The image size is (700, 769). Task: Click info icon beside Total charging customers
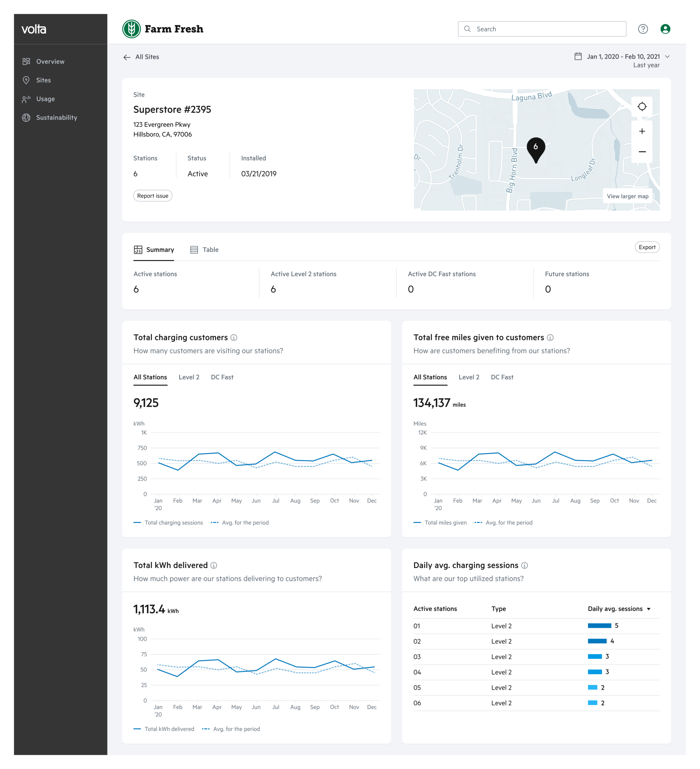pyautogui.click(x=234, y=338)
